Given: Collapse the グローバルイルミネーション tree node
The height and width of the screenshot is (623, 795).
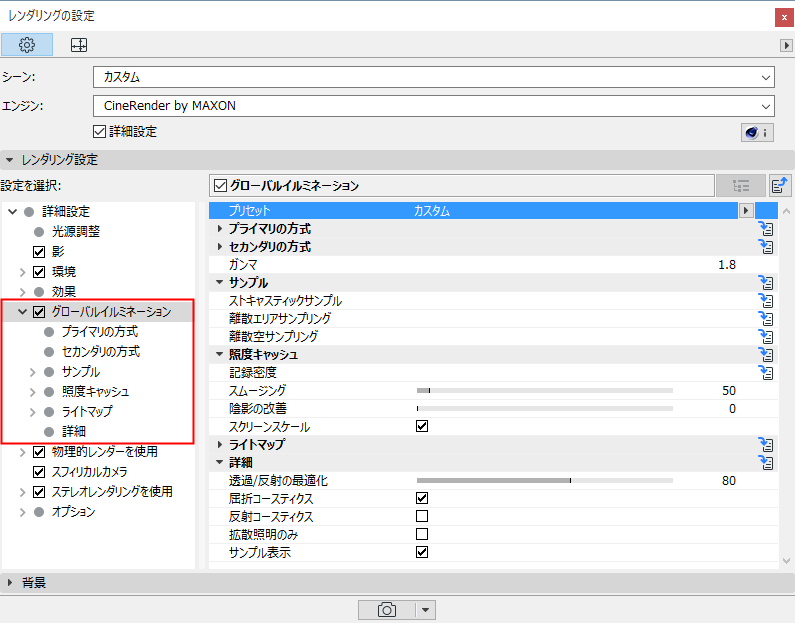Looking at the screenshot, I should pos(22,312).
